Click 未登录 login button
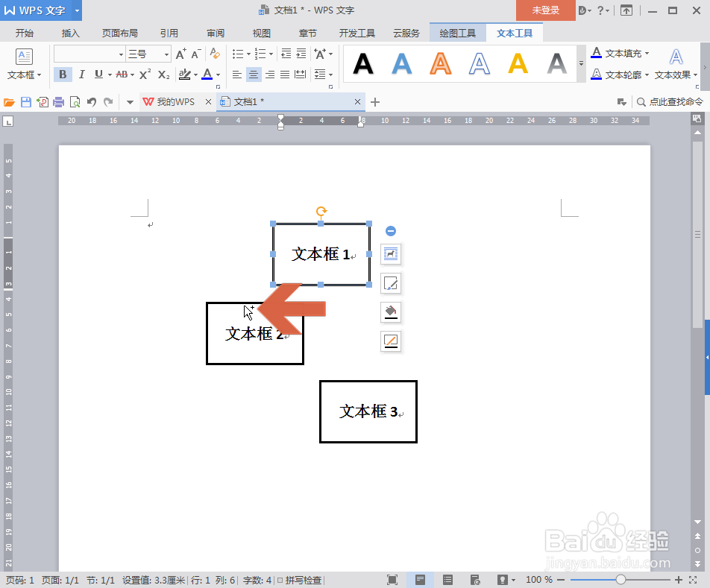710x588 pixels. [x=545, y=10]
